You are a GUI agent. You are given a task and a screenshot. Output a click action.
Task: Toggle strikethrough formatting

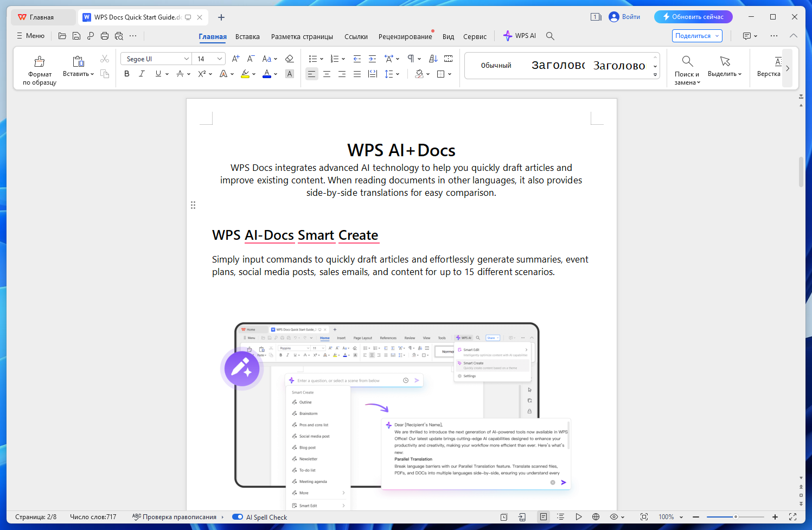pyautogui.click(x=180, y=74)
